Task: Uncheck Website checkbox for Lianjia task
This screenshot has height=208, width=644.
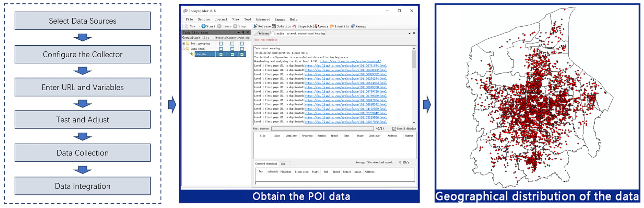Action: 221,54
